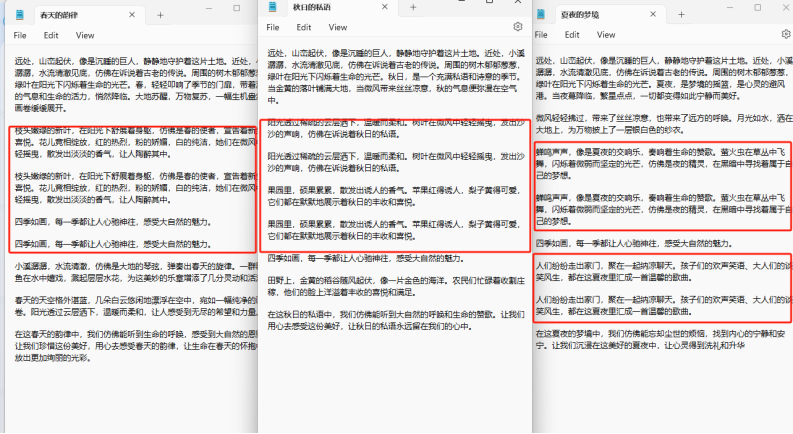
Task: Click the Notepad icon in 秋日的私语 window
Action: pyautogui.click(x=273, y=7)
